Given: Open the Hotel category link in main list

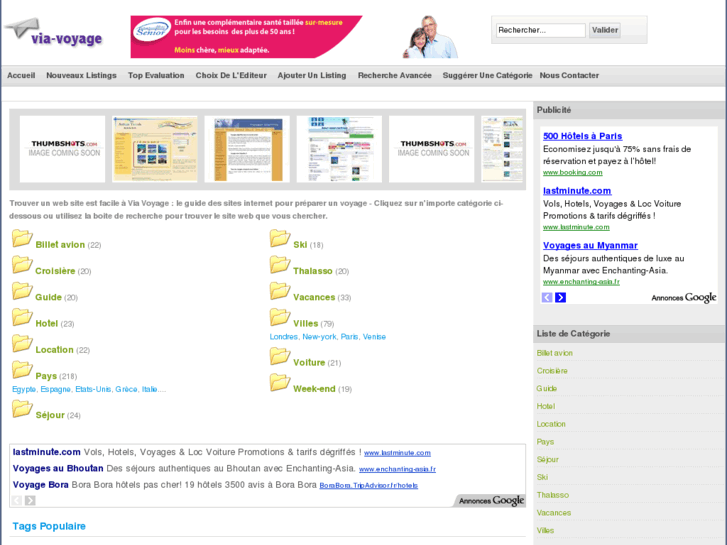Looking at the screenshot, I should (x=46, y=323).
